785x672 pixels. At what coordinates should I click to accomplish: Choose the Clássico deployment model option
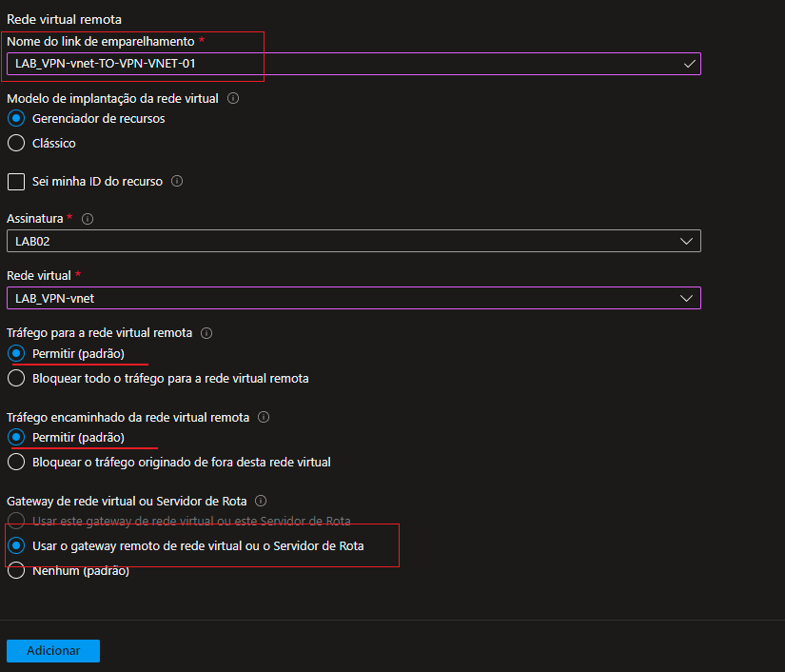click(x=15, y=144)
